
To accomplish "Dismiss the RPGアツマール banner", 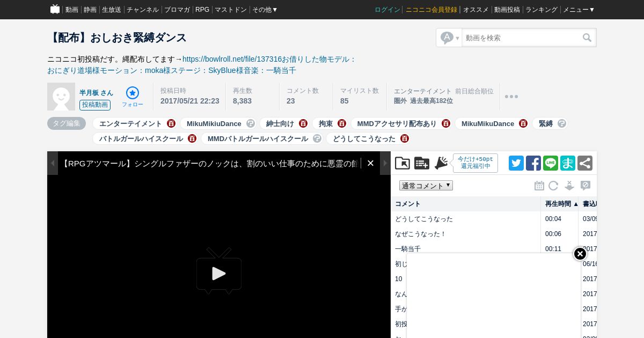I will pos(370,163).
